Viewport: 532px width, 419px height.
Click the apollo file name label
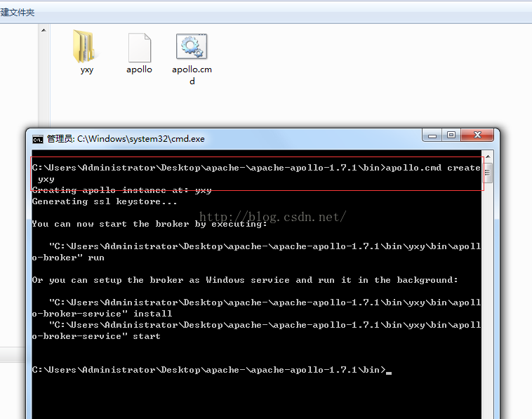[x=139, y=69]
